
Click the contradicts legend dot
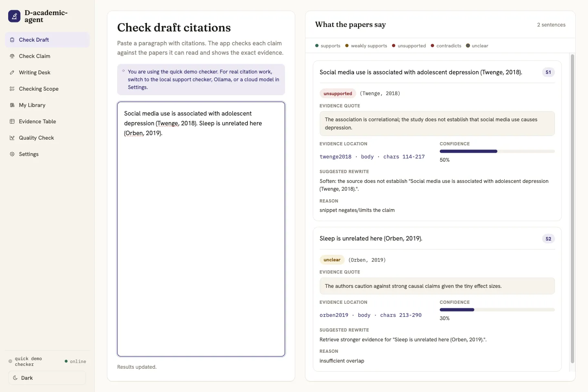point(432,46)
